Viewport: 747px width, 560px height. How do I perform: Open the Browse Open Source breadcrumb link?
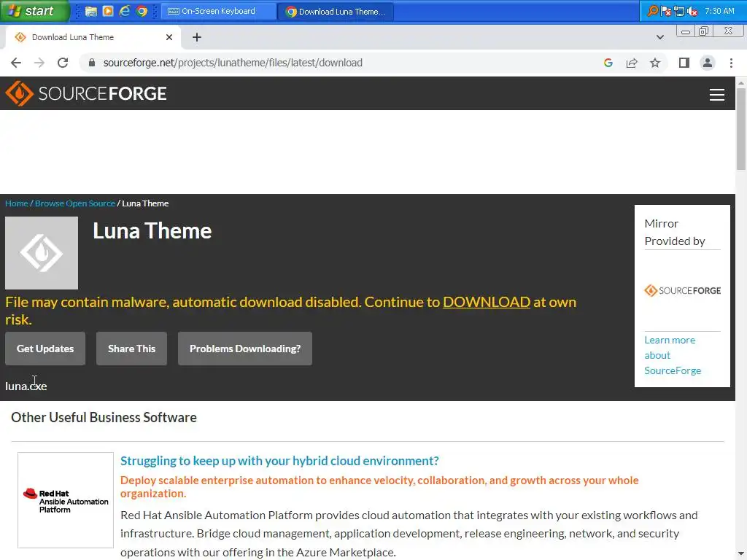(75, 203)
